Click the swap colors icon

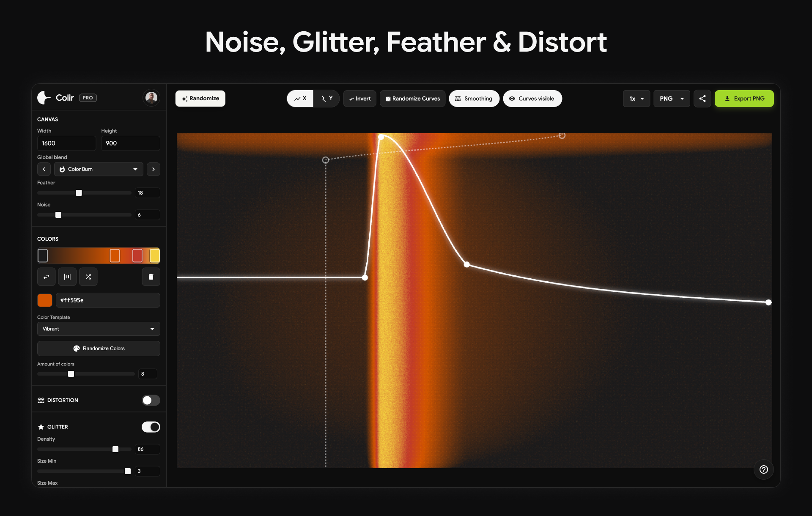click(46, 277)
